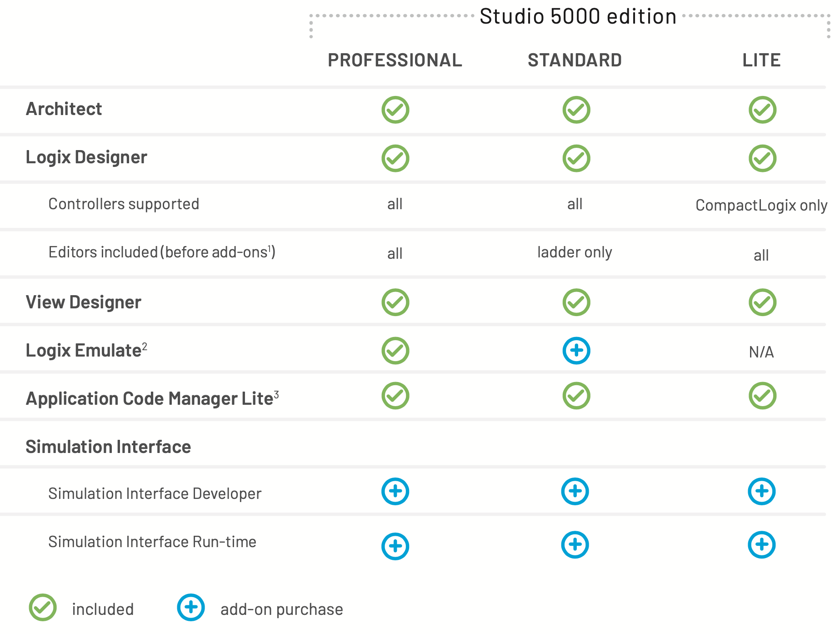Viewport: 840px width, 634px height.
Task: Toggle the Simulation Interface Developer icon under Professional
Action: [x=395, y=491]
